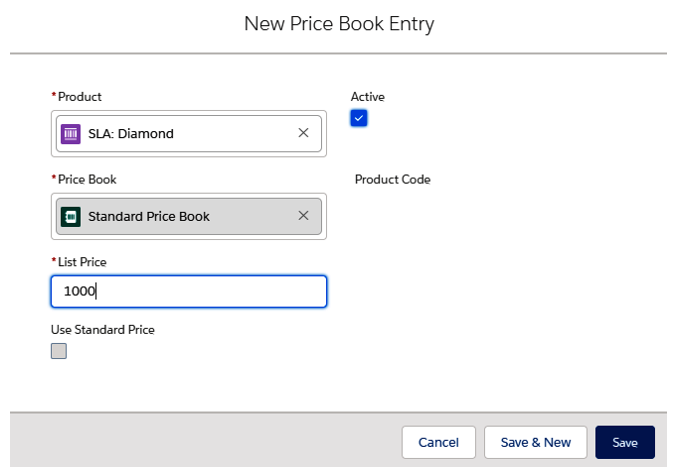682x475 pixels.
Task: Click the Save & New button
Action: [535, 442]
